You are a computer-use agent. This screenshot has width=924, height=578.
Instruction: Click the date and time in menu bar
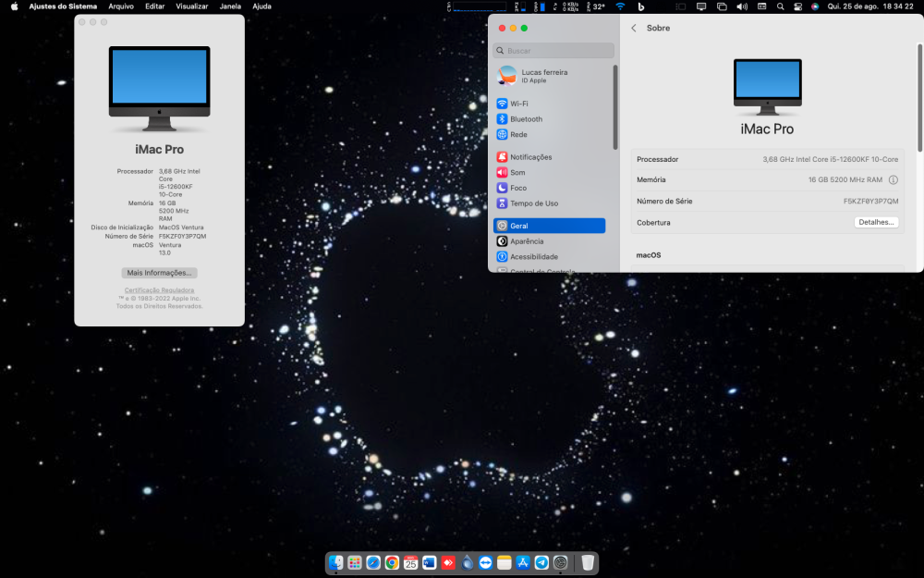click(870, 6)
